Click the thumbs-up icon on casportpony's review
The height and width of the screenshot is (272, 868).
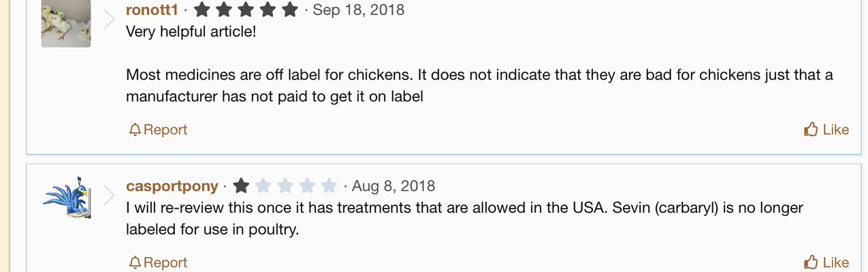click(x=811, y=262)
